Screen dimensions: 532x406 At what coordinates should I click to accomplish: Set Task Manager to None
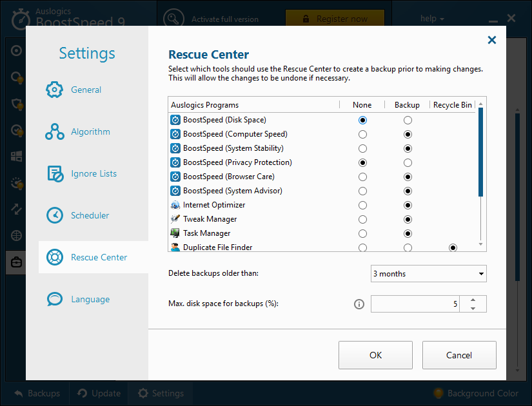362,234
